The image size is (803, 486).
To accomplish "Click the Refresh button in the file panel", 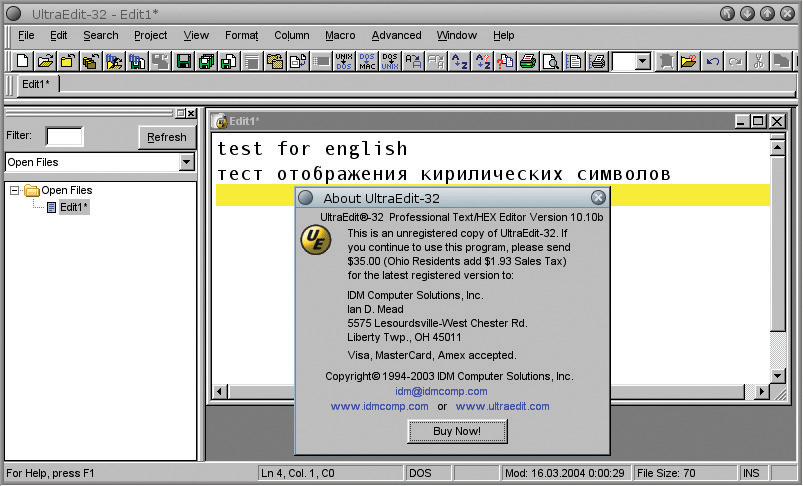I will tap(166, 137).
